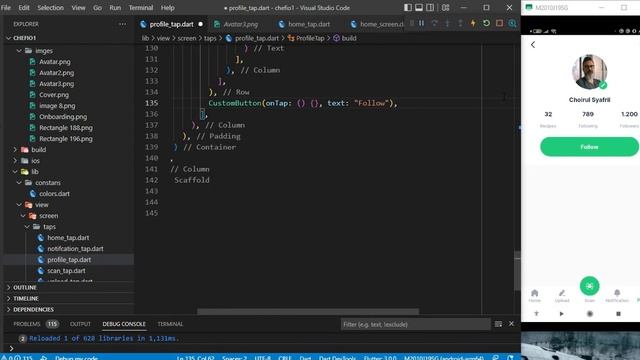This screenshot has height=360, width=640.
Task: Toggle secondary side bar layout icon
Action: (x=430, y=7)
